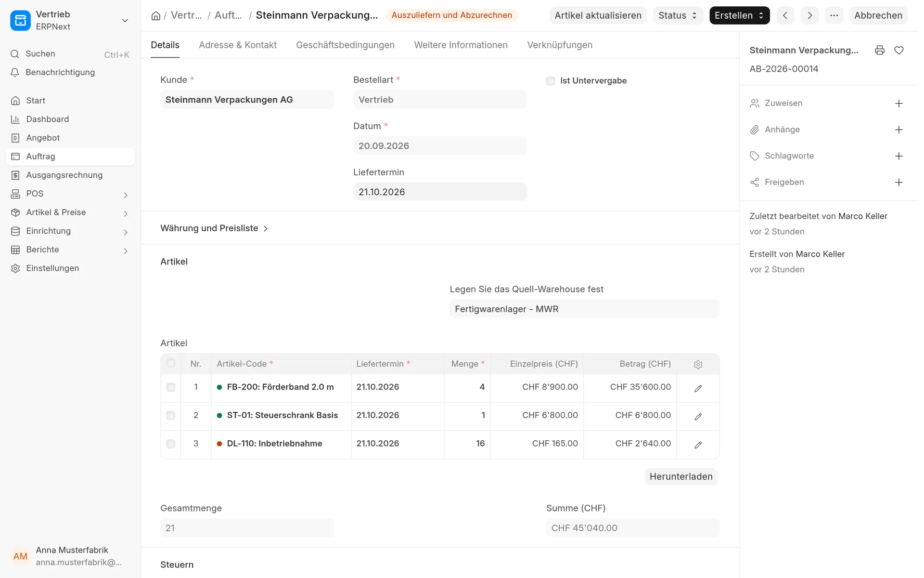
Task: Click the CHF 35'600.00 amount cell
Action: [630, 387]
